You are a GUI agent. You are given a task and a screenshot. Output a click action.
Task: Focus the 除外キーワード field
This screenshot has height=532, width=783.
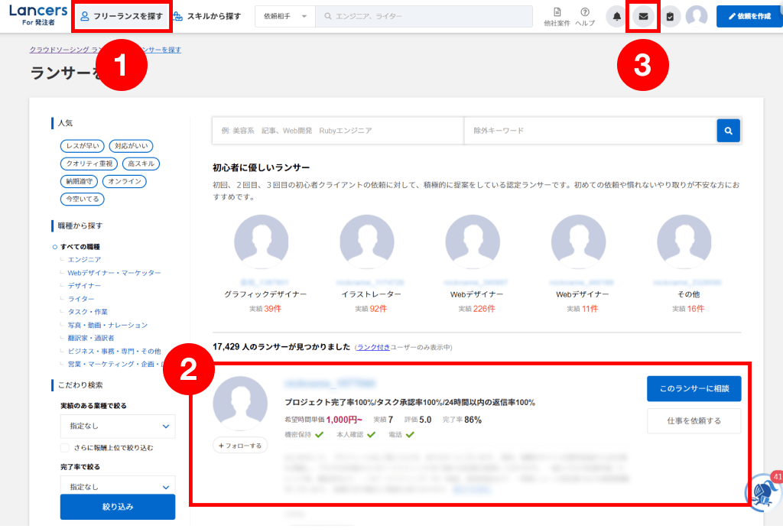[590, 131]
